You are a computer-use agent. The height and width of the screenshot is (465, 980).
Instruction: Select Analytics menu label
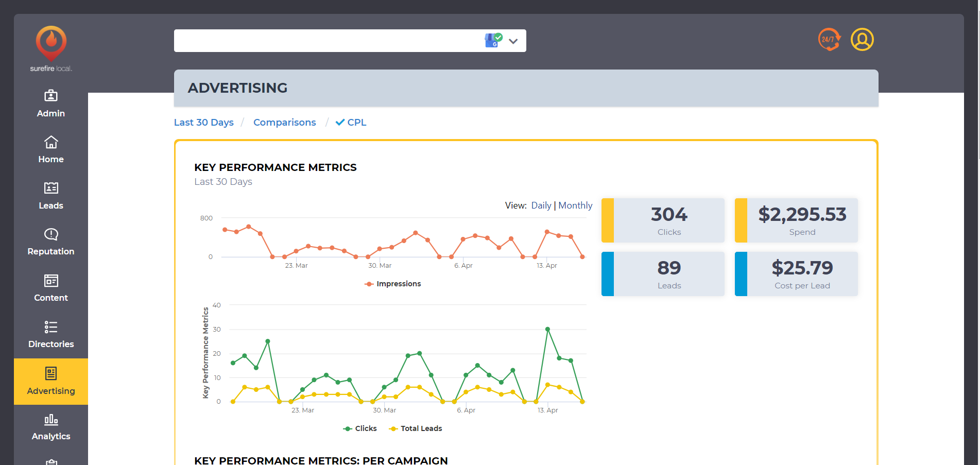[x=51, y=436]
